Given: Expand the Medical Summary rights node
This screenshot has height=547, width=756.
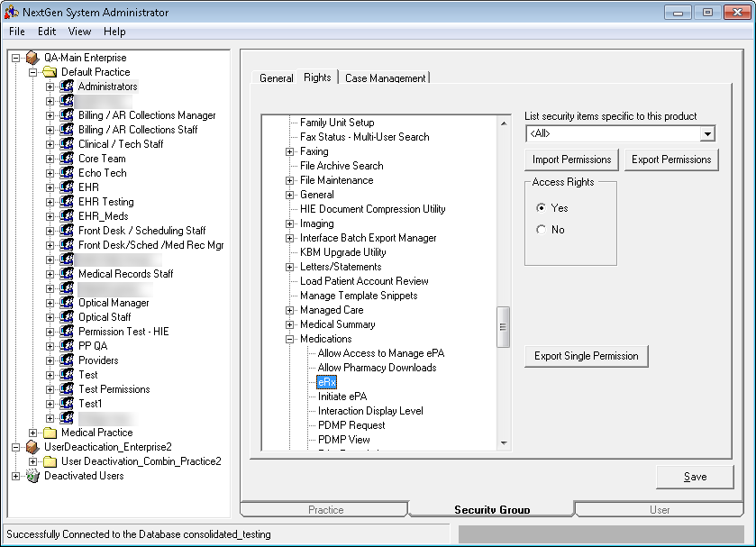Looking at the screenshot, I should pyautogui.click(x=290, y=324).
